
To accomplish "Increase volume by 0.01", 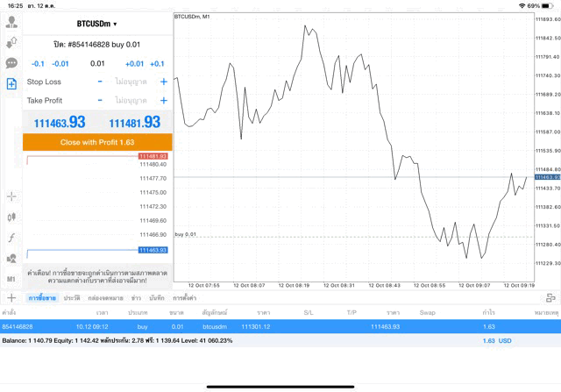I will click(134, 63).
